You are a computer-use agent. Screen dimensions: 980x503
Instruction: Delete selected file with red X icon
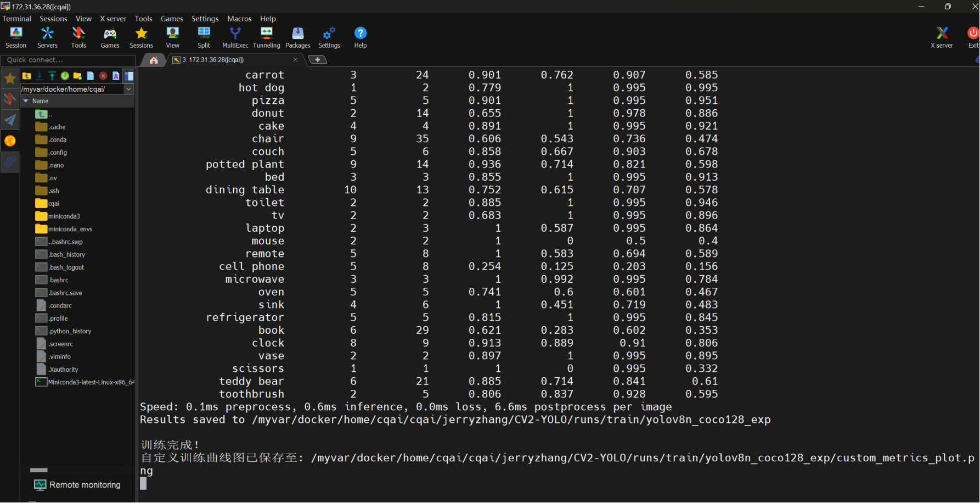(103, 76)
